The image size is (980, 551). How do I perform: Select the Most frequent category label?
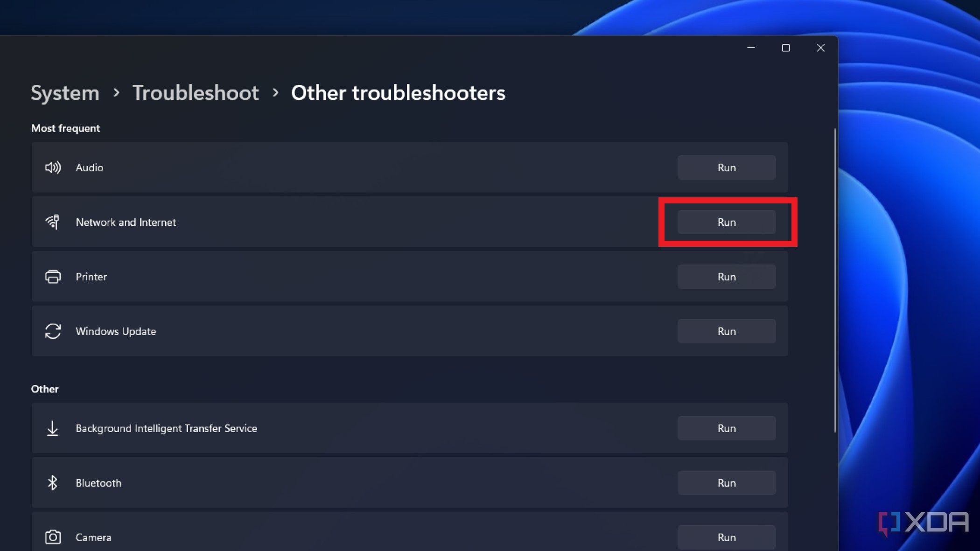click(x=65, y=128)
